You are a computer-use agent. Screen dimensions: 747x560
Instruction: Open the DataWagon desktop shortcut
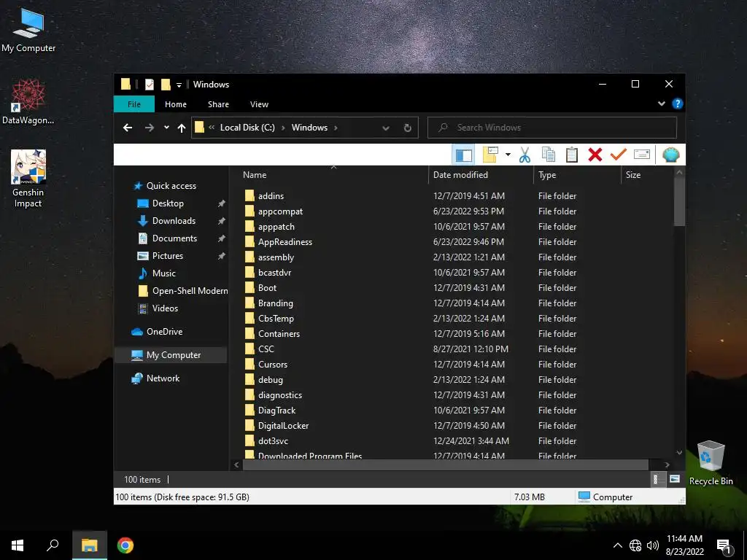(28, 102)
